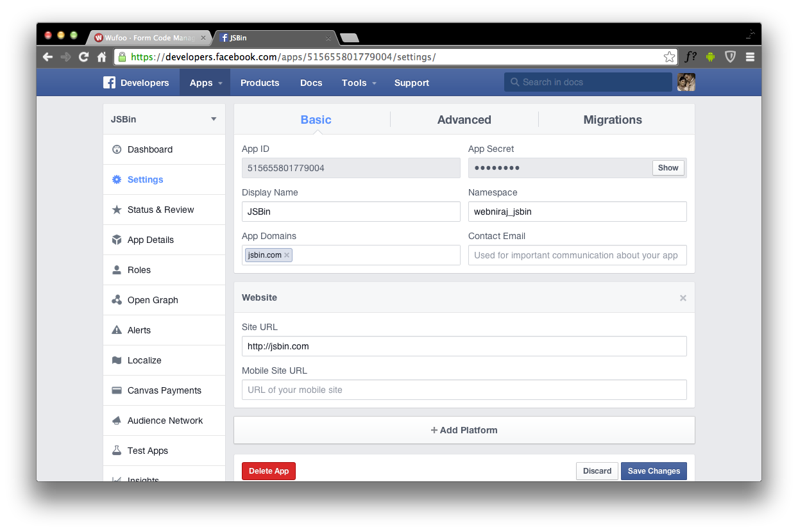Screen dimensions: 798x532
Task: Click the Alerts warning triangle icon
Action: tap(117, 330)
